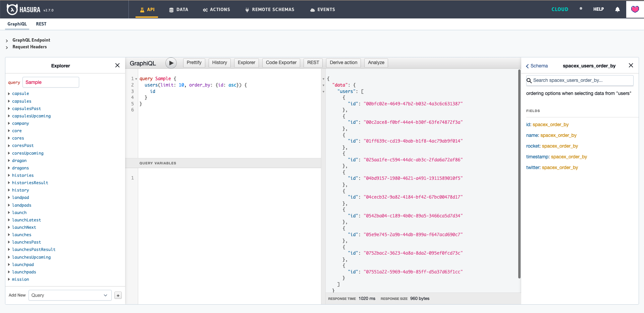Expand the launchNext field
Image resolution: width=644 pixels, height=313 pixels.
(x=22, y=227)
